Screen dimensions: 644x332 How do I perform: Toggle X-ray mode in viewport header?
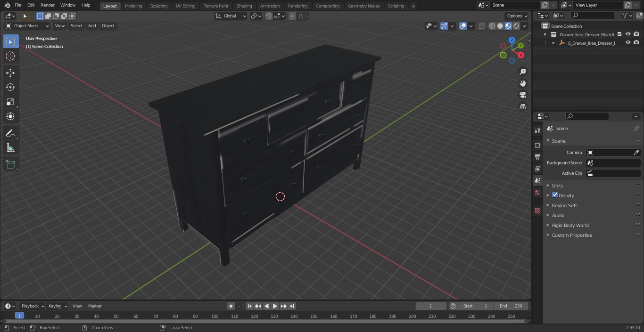pyautogui.click(x=481, y=26)
